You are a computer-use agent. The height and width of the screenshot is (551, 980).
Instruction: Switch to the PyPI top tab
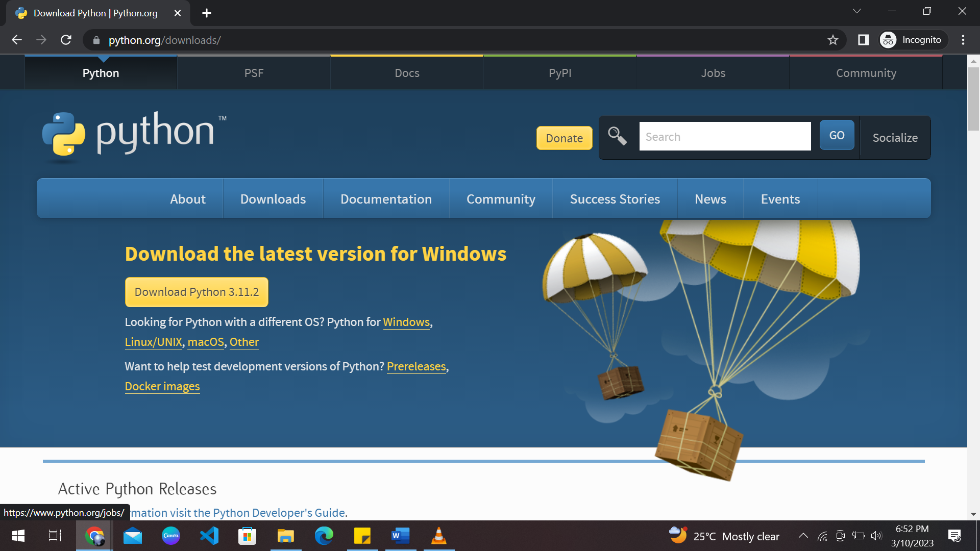click(560, 73)
